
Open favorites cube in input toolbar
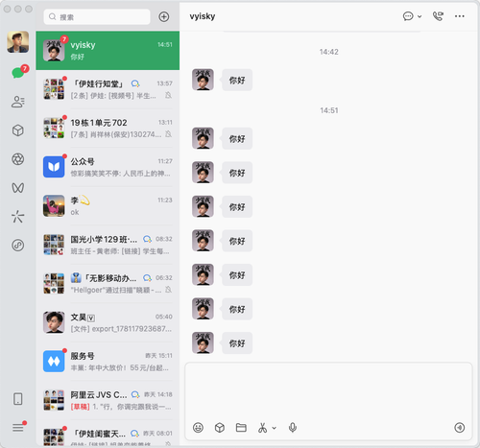[x=220, y=428]
